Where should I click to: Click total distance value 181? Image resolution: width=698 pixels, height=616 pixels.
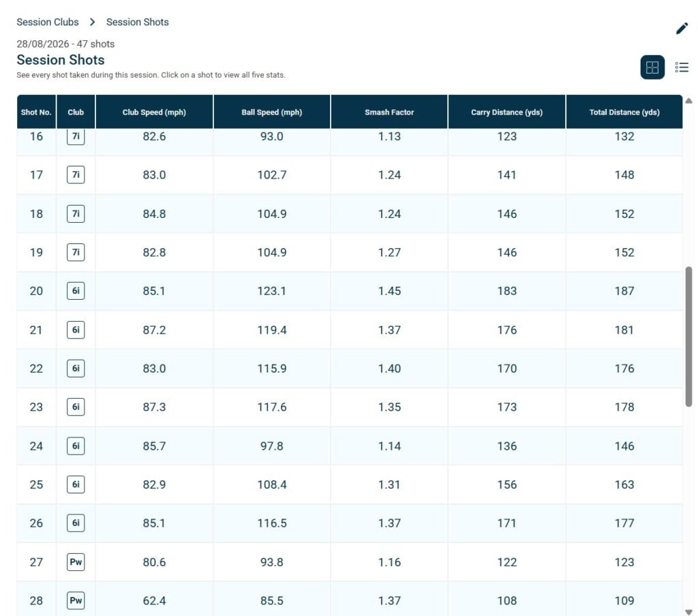tap(624, 330)
